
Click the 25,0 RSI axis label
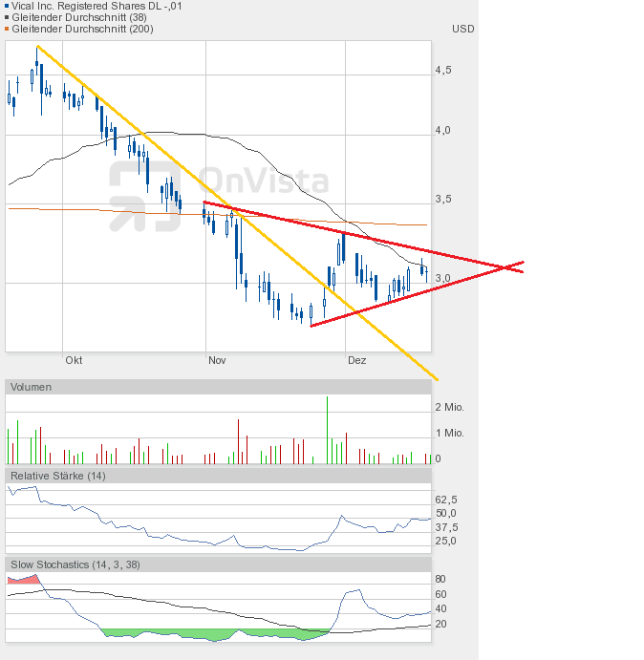click(446, 541)
